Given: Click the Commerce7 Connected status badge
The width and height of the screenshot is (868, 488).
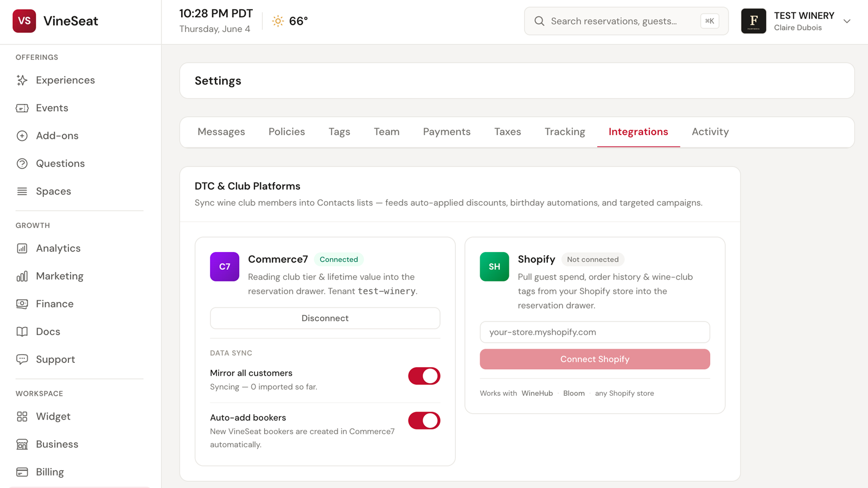Looking at the screenshot, I should click(339, 259).
